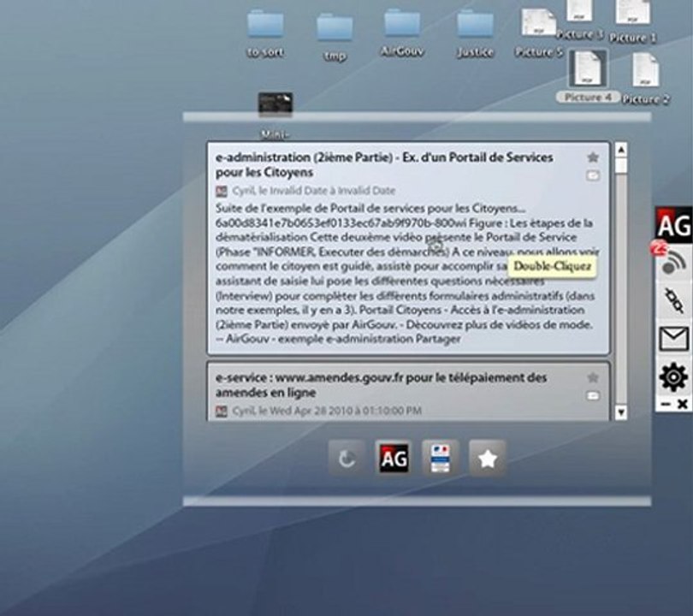This screenshot has width=693, height=616.
Task: Open settings gear icon in sidebar
Action: pos(673,377)
